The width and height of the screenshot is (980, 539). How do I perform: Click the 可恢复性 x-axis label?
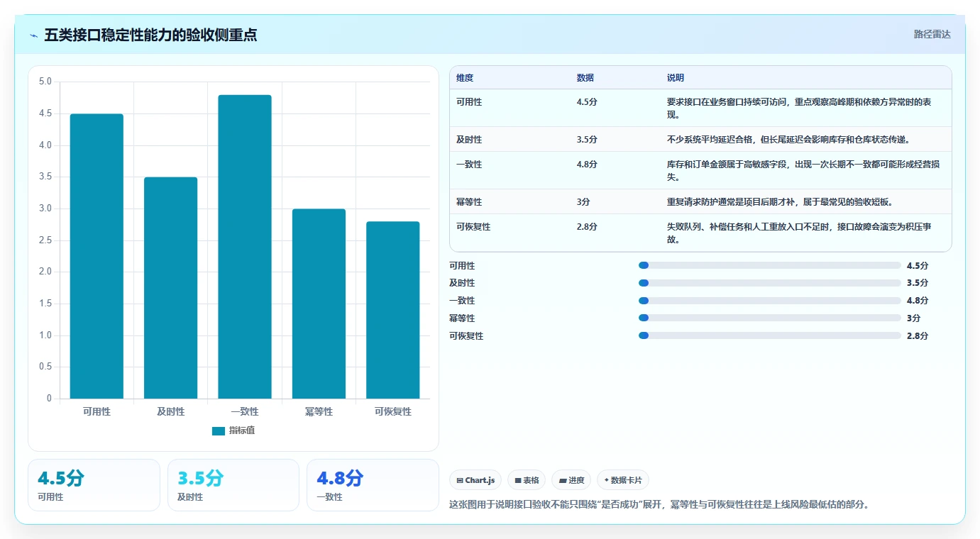click(392, 411)
